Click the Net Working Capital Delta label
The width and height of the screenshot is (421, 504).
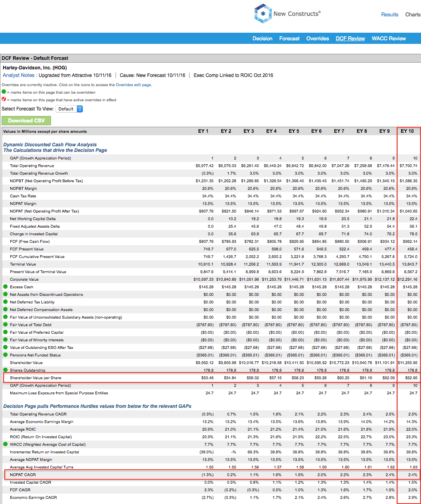click(33, 219)
